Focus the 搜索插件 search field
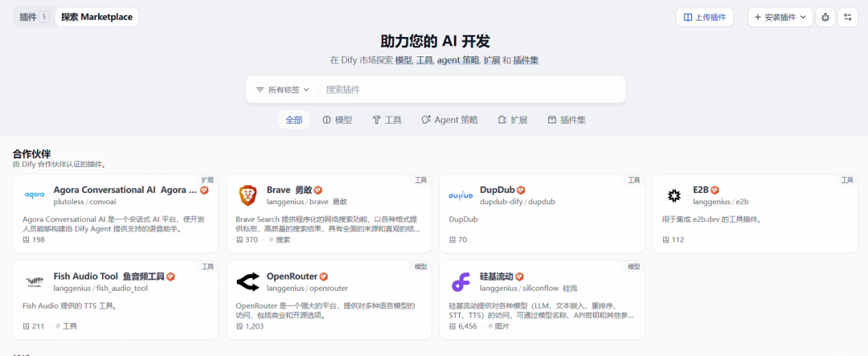The width and height of the screenshot is (868, 356). [472, 90]
